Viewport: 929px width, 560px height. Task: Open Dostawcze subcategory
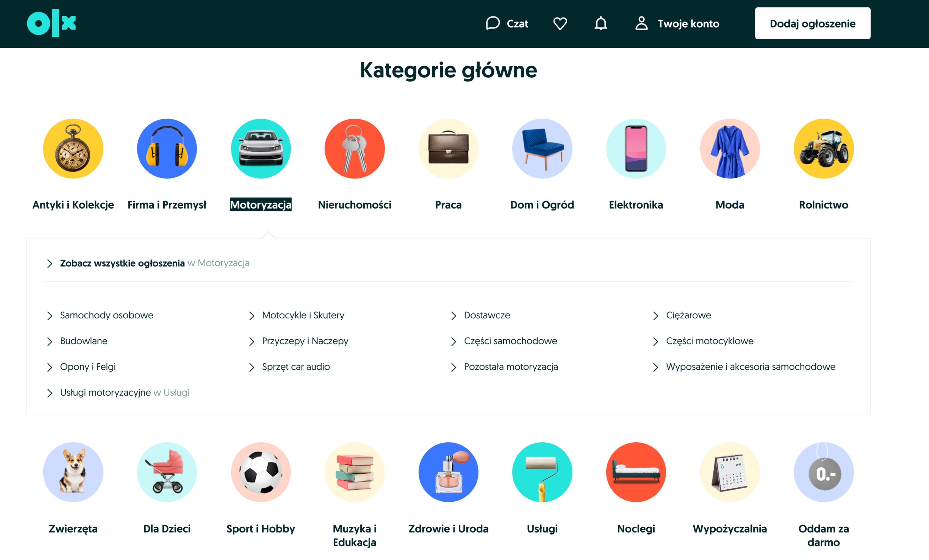[487, 315]
